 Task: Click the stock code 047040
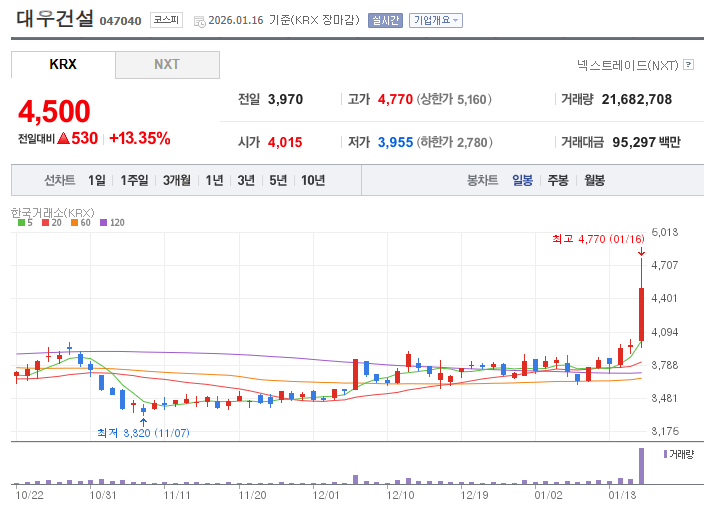(120, 21)
